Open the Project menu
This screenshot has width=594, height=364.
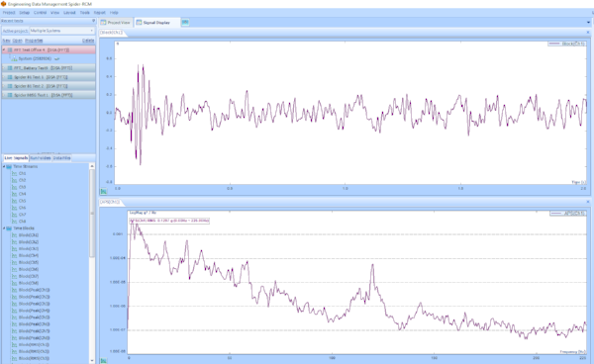9,13
